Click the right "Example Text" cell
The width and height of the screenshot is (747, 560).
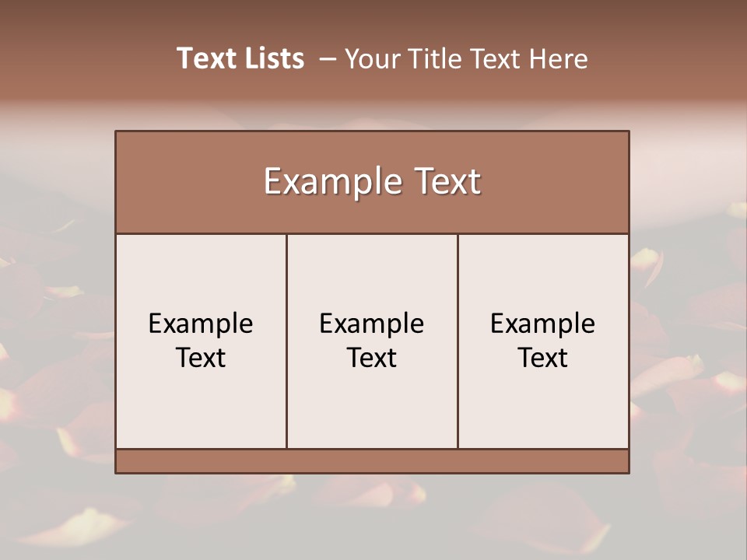pyautogui.click(x=543, y=341)
